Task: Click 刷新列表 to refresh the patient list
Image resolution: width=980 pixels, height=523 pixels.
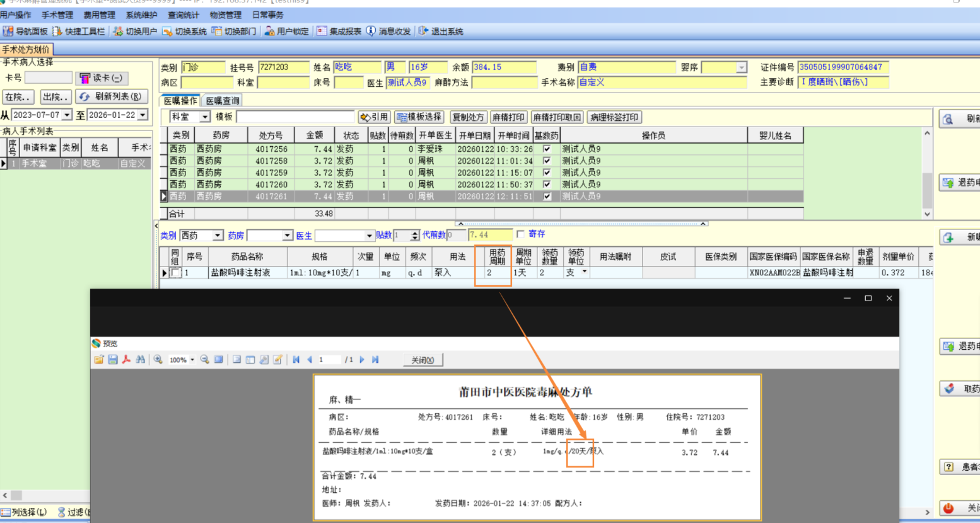Action: pyautogui.click(x=112, y=97)
